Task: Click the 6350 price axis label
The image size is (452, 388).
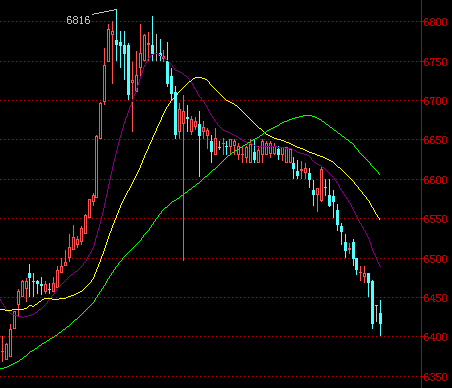Action: (435, 377)
